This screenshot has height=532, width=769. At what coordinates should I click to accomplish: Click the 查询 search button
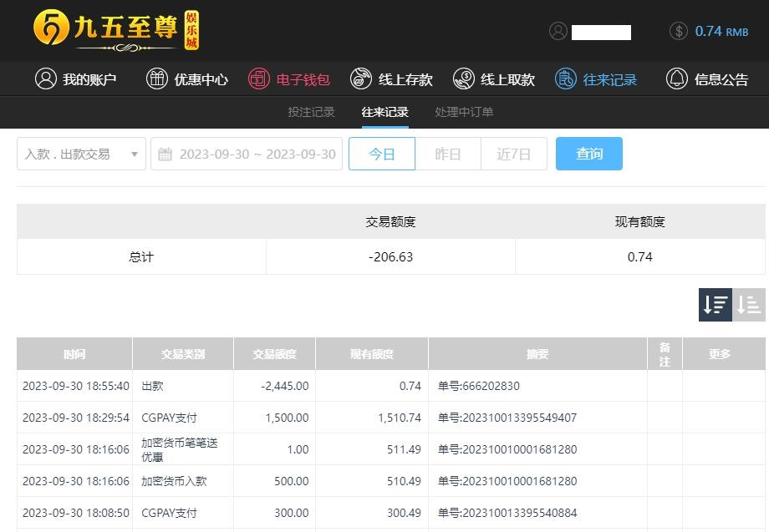[x=589, y=154]
